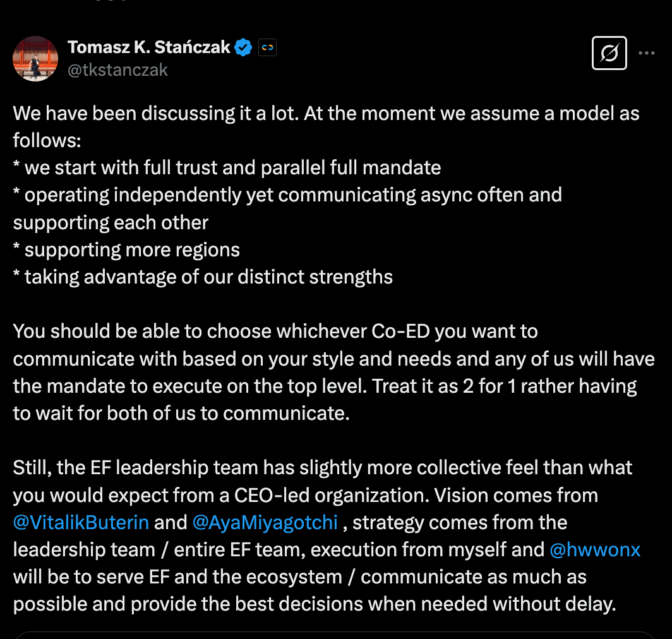Click the affiliation badge beside the name
The width and height of the screenshot is (672, 639).
click(x=267, y=47)
